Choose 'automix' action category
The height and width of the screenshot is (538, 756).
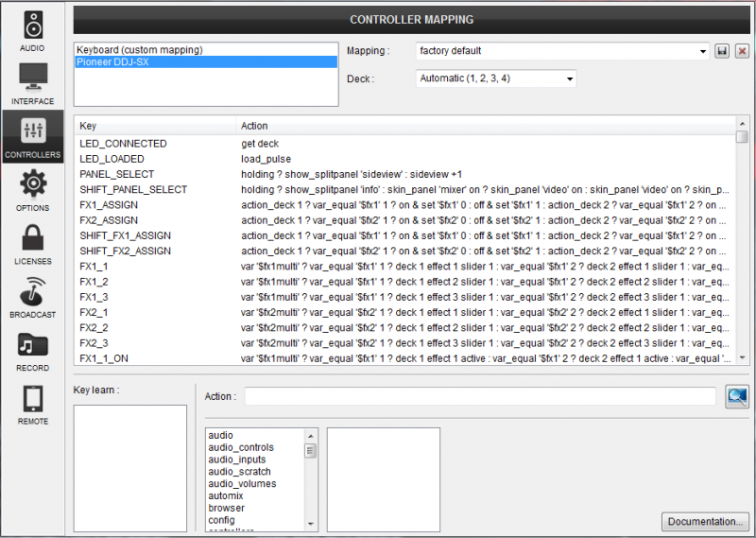(x=255, y=495)
